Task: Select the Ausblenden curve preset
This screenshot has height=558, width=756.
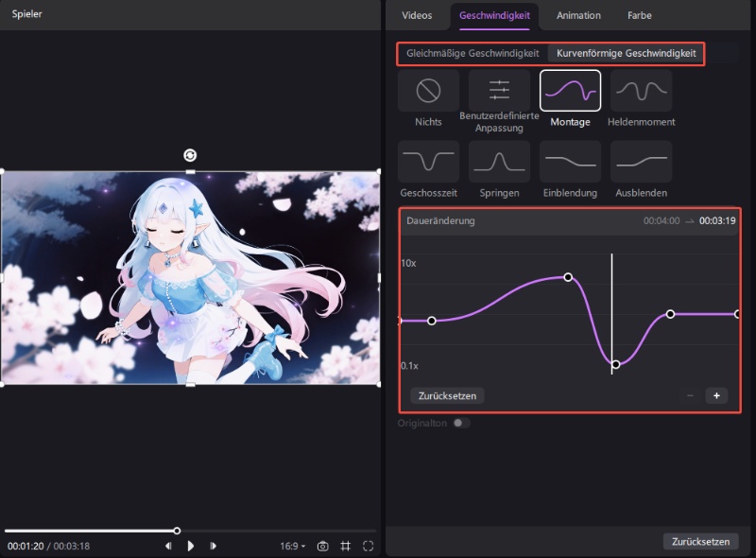Action: [x=641, y=162]
